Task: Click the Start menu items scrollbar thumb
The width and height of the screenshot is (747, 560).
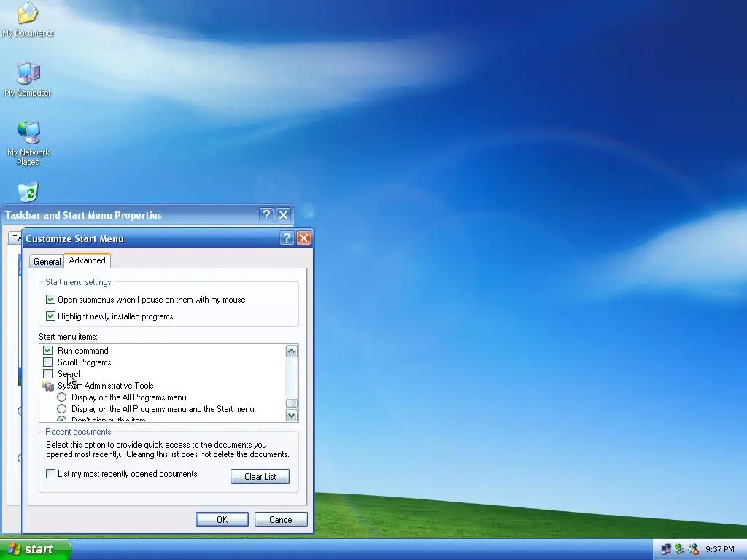Action: 292,403
